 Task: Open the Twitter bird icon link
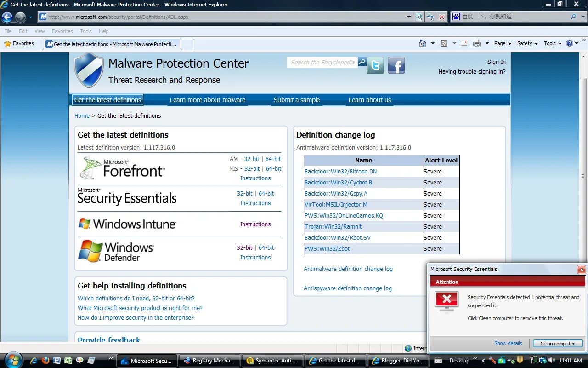tap(375, 65)
